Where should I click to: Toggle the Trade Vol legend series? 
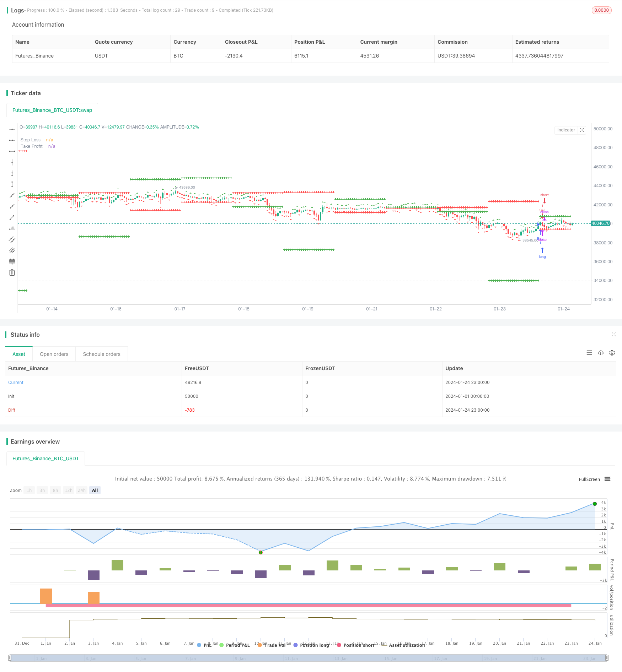coord(272,645)
